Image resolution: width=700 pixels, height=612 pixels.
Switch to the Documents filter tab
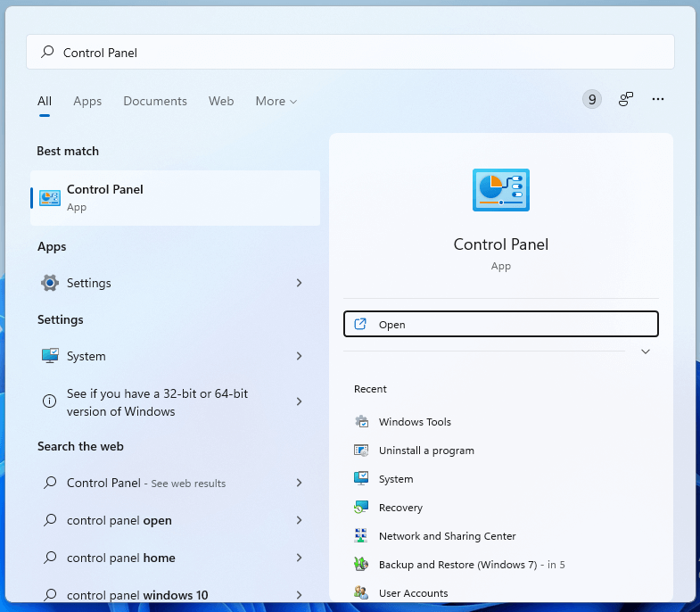tap(155, 102)
